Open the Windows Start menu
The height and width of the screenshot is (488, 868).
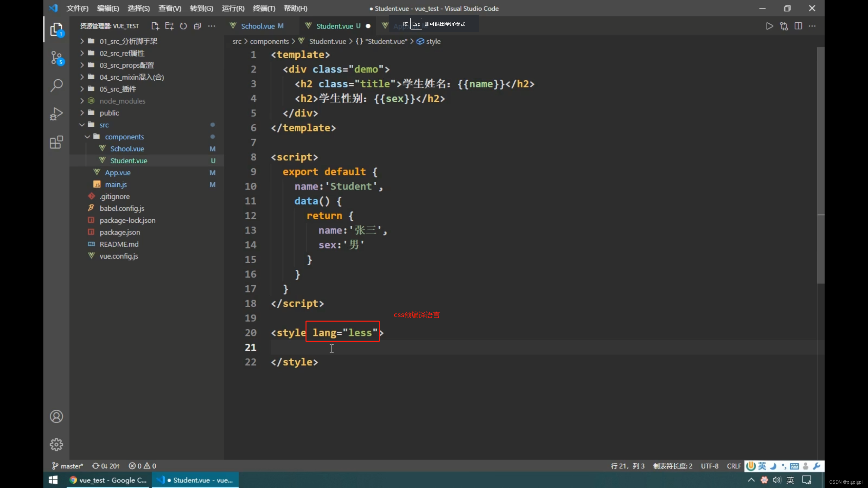click(x=53, y=480)
